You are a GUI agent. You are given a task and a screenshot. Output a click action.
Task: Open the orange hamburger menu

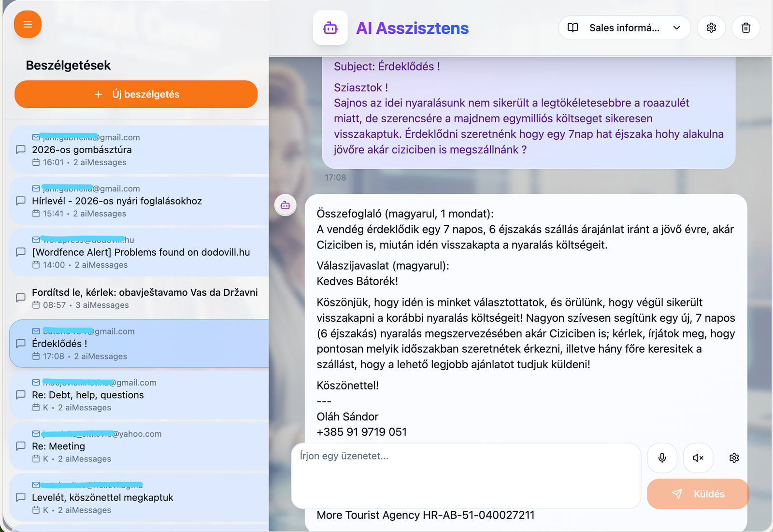[28, 24]
